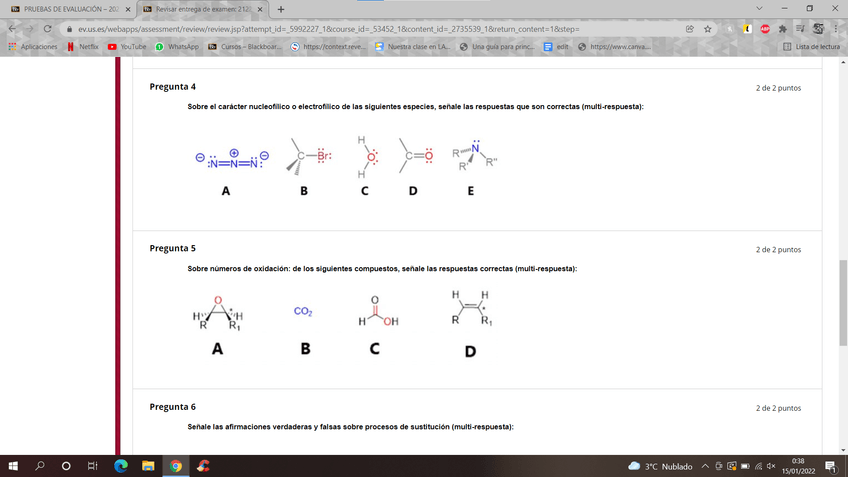Image resolution: width=848 pixels, height=477 pixels.
Task: Open the Extensions puzzle menu
Action: (783, 29)
